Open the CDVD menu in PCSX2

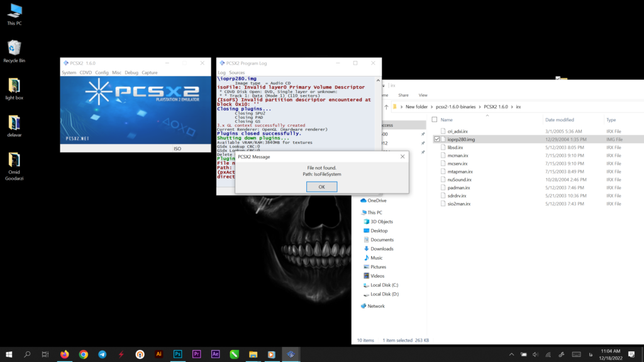pyautogui.click(x=86, y=73)
